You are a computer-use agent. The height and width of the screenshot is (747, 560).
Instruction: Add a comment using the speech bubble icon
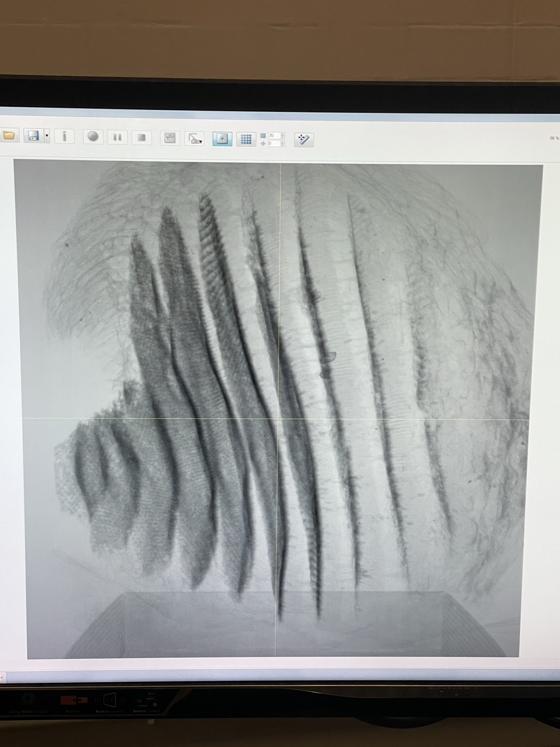click(170, 138)
